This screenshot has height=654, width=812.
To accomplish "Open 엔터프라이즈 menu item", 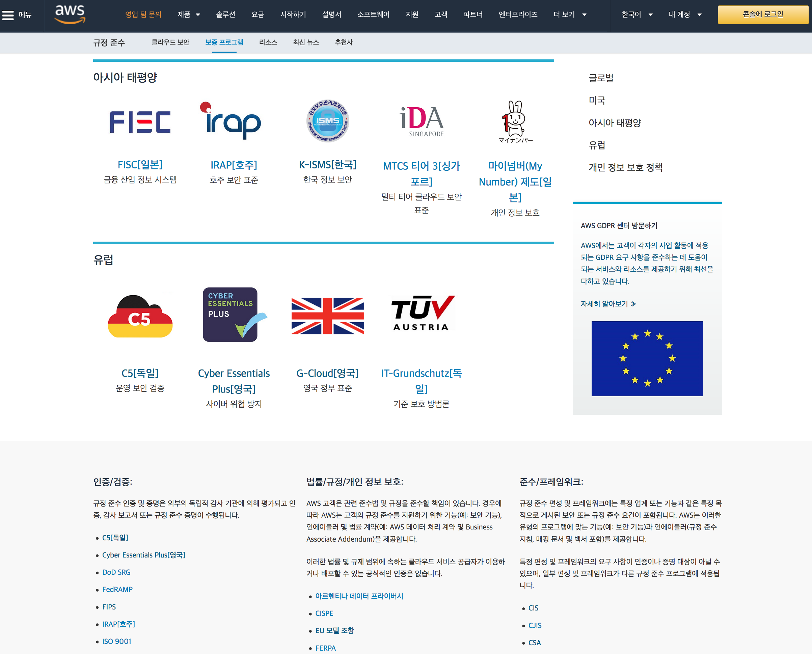I will tap(518, 15).
